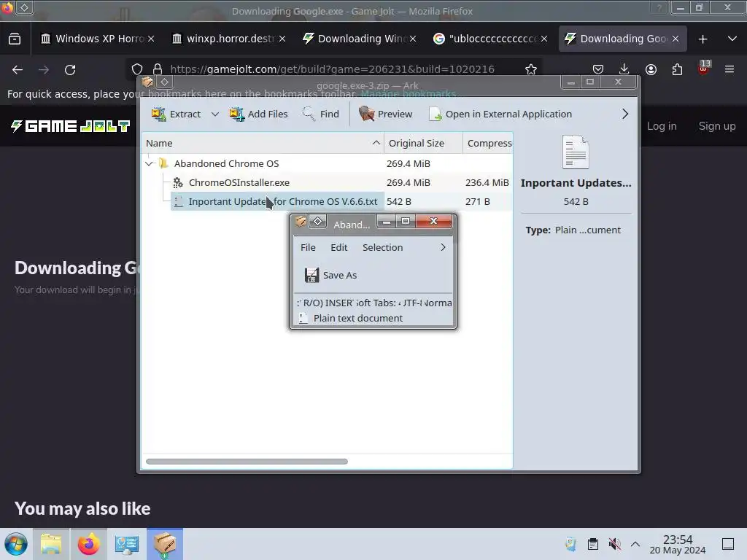Screen dimensions: 747x560
Task: Click the Ark title bar package icon
Action: point(147,82)
